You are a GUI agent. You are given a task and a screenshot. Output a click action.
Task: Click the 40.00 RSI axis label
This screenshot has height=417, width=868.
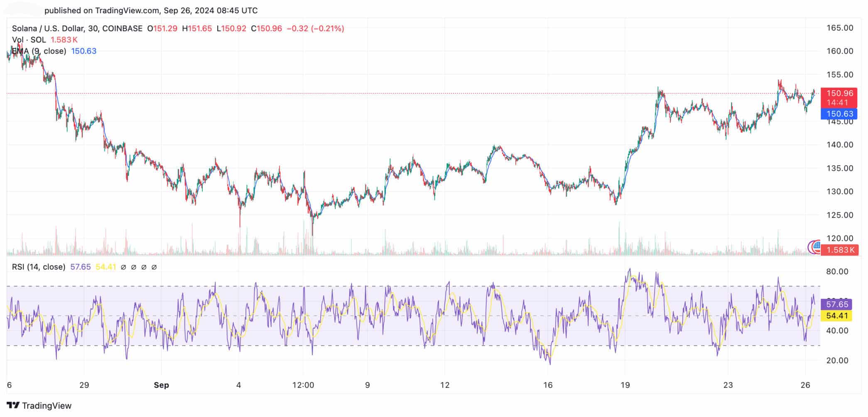[837, 331]
